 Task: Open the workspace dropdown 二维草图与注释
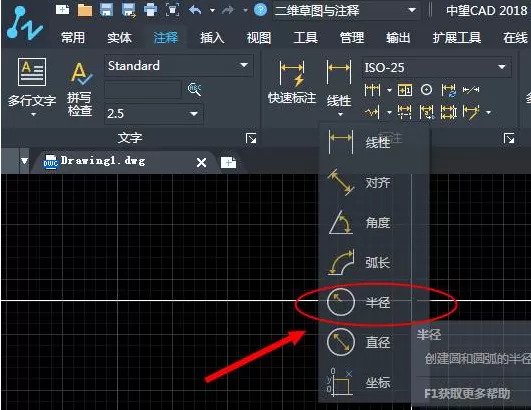point(346,10)
